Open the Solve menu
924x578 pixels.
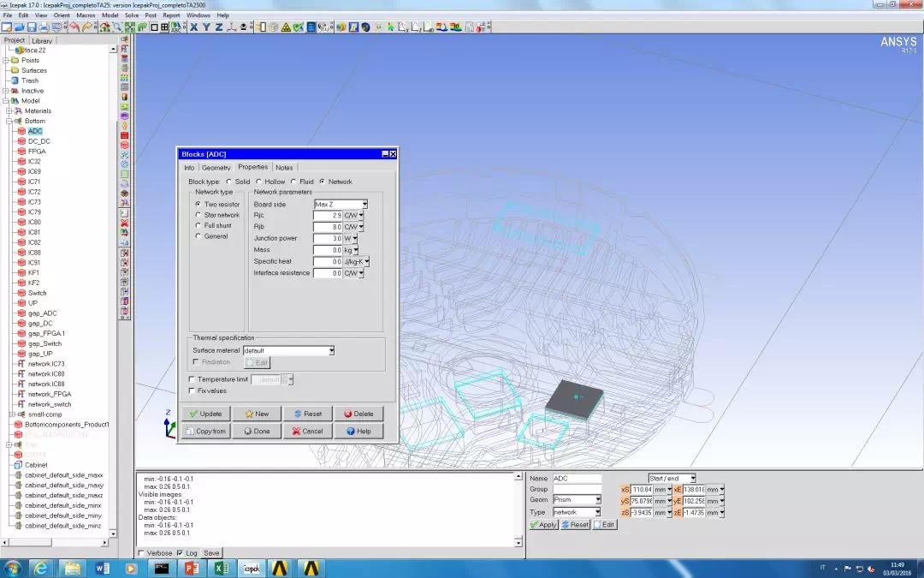[132, 15]
